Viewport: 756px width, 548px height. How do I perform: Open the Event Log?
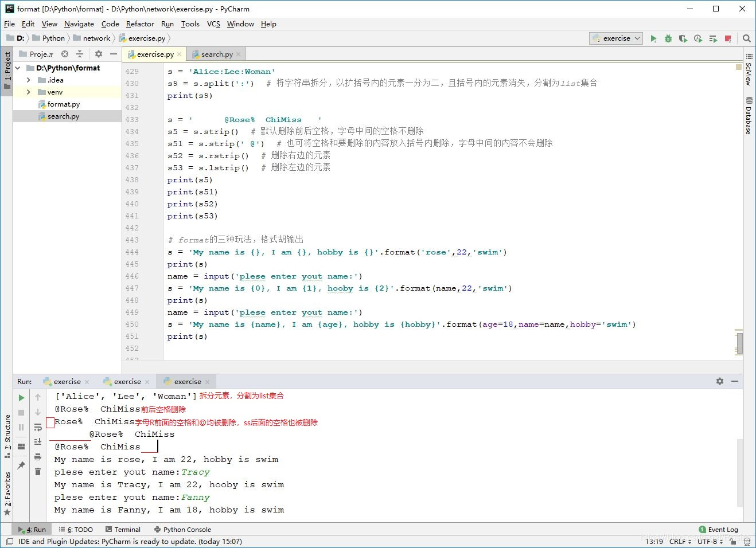[718, 530]
